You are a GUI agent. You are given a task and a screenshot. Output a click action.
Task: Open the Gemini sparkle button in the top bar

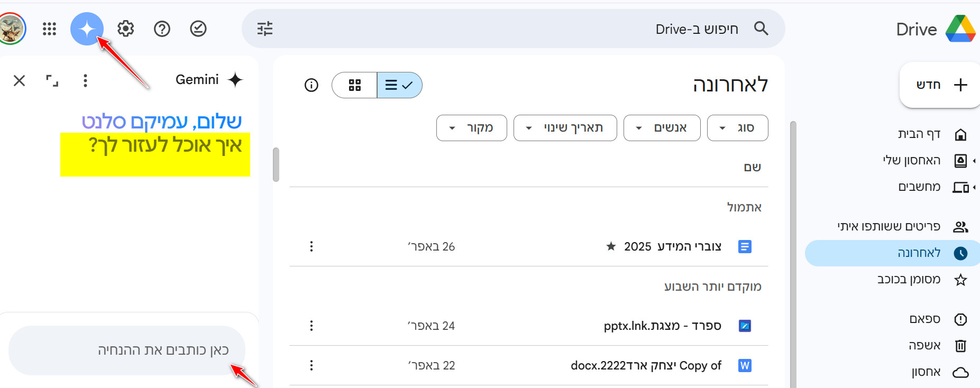[x=87, y=29]
